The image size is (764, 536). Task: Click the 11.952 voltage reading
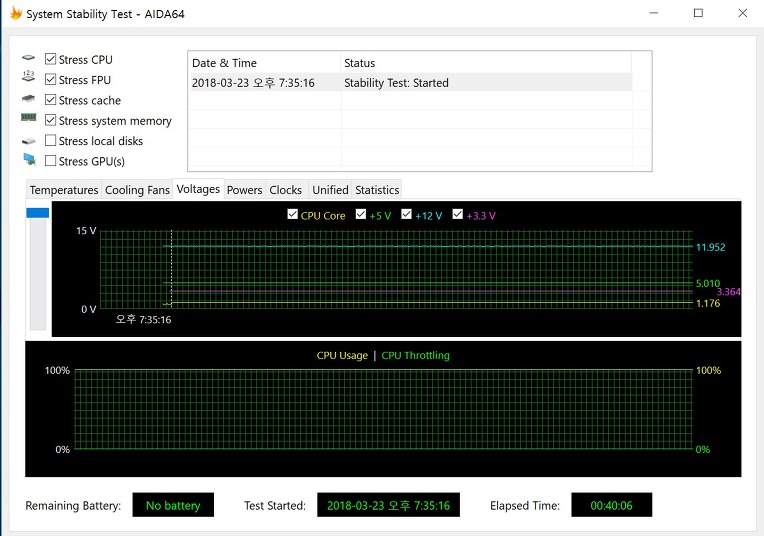[710, 247]
